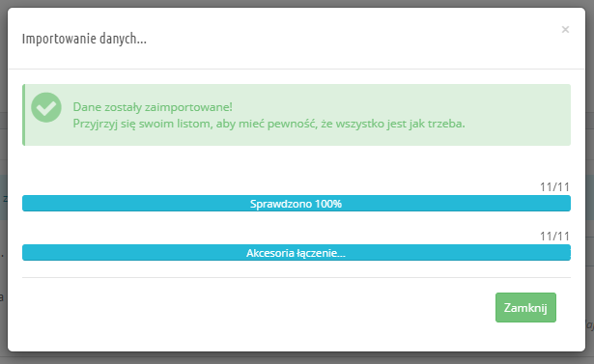Click the dimmed backdrop below the dialog
The height and width of the screenshot is (364, 594).
click(297, 358)
